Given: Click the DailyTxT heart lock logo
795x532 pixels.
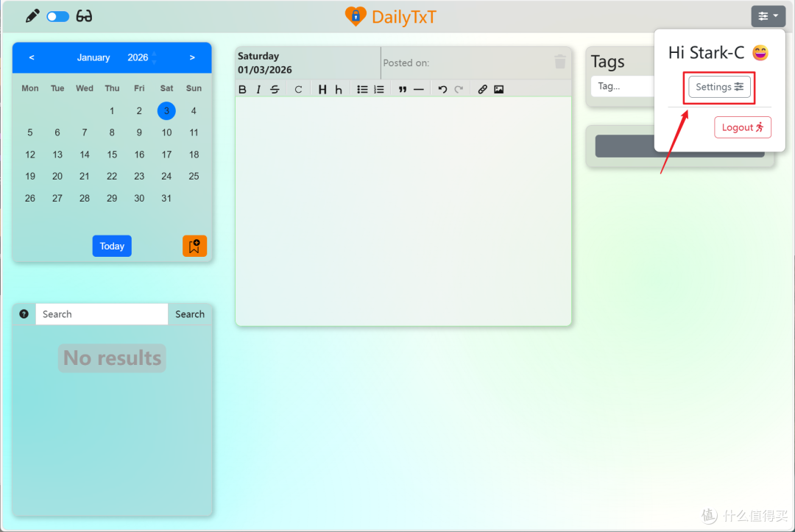Looking at the screenshot, I should (356, 17).
